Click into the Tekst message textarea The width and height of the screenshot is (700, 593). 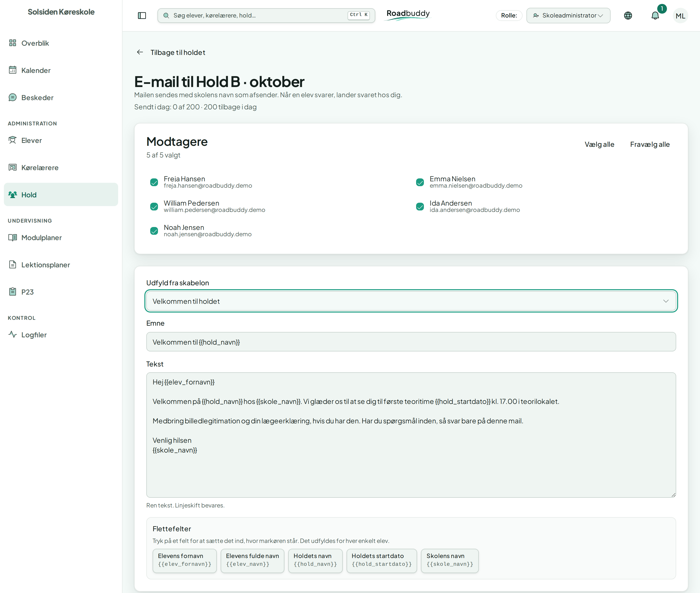tap(411, 435)
